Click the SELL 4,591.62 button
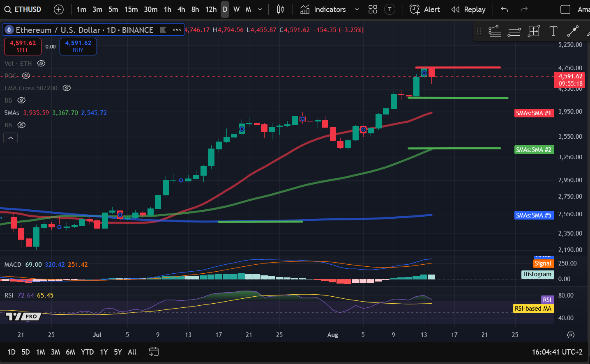Image resolution: width=590 pixels, height=364 pixels. [23, 46]
